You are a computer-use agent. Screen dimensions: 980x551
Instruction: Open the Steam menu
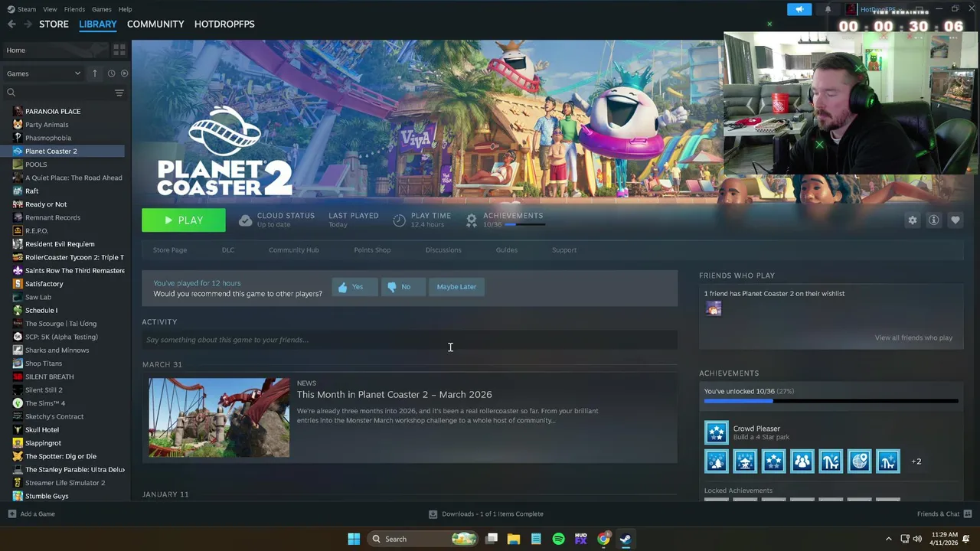tap(21, 9)
